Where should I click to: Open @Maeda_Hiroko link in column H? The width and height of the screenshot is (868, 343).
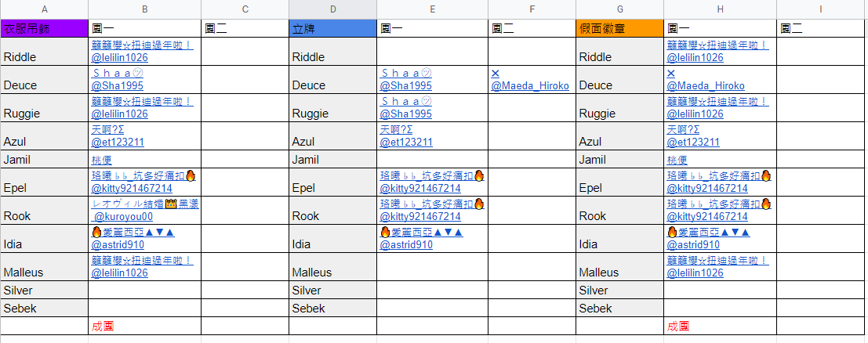706,86
